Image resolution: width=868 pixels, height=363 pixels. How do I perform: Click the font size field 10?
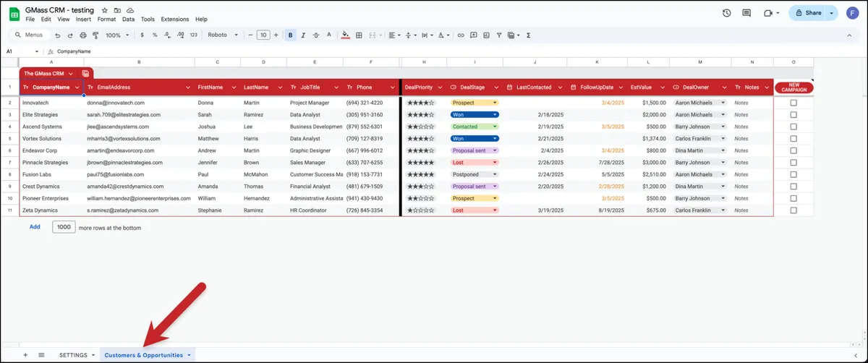tap(264, 35)
